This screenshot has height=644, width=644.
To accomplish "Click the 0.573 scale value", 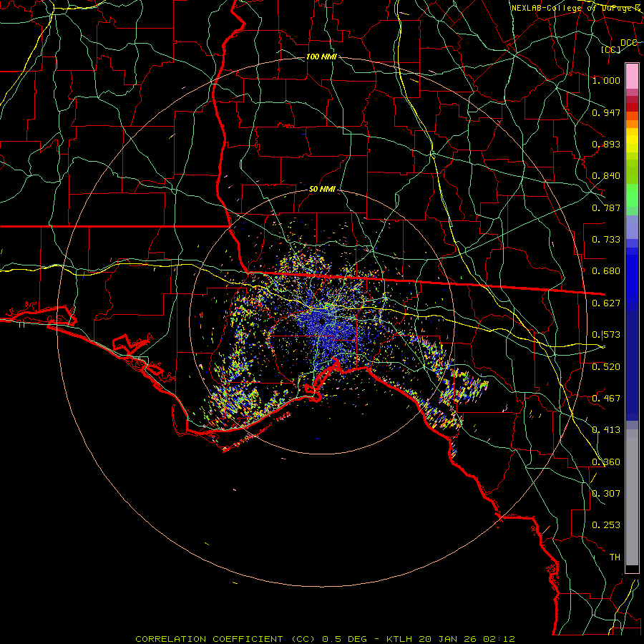I will [606, 335].
